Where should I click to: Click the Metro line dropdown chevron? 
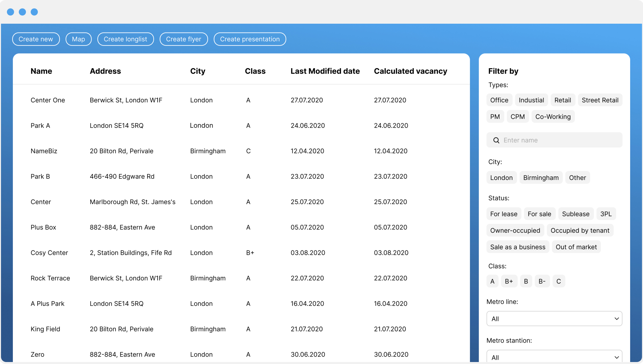pyautogui.click(x=616, y=319)
